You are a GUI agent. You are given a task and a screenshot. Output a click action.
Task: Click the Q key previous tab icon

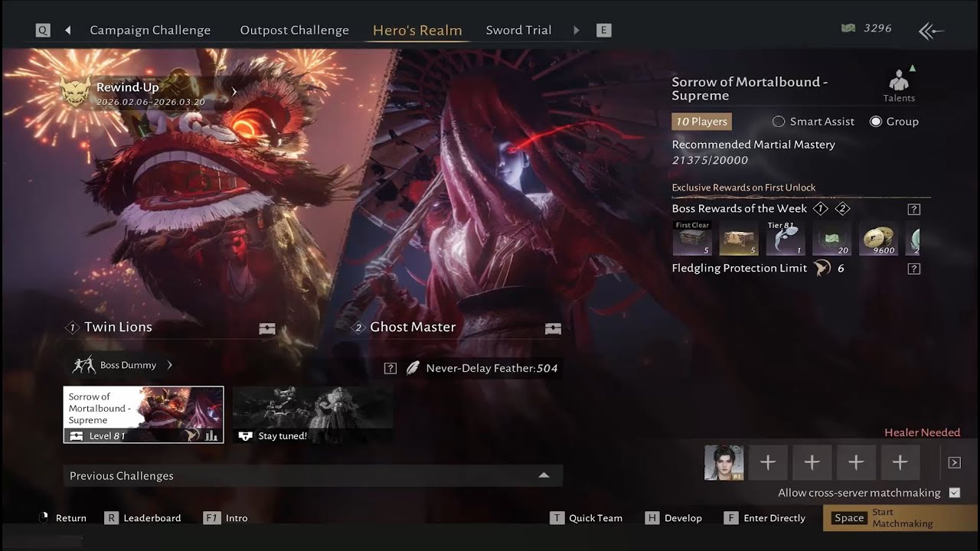pyautogui.click(x=43, y=31)
